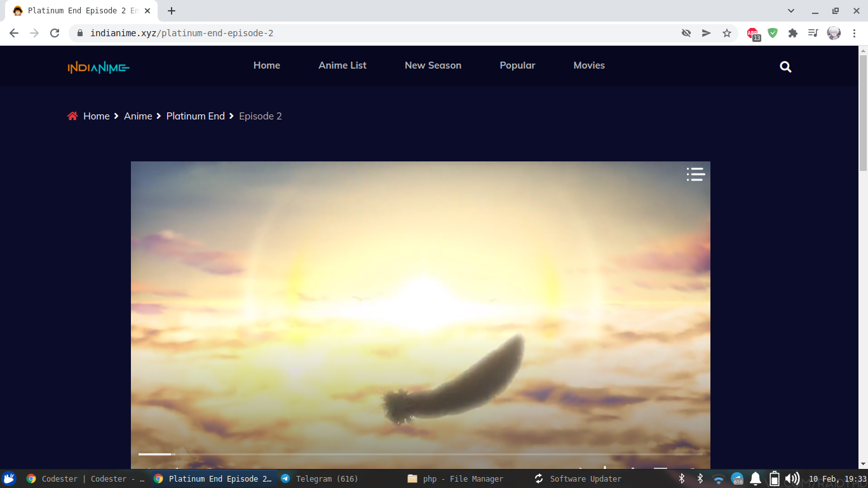Open the Popular page link
This screenshot has height=488, width=868.
pos(517,65)
